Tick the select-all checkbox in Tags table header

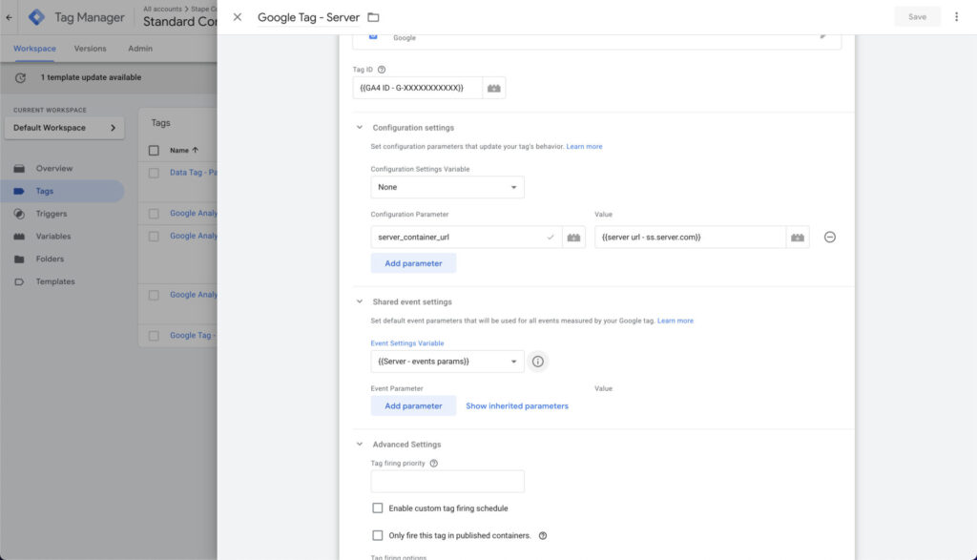click(x=155, y=150)
